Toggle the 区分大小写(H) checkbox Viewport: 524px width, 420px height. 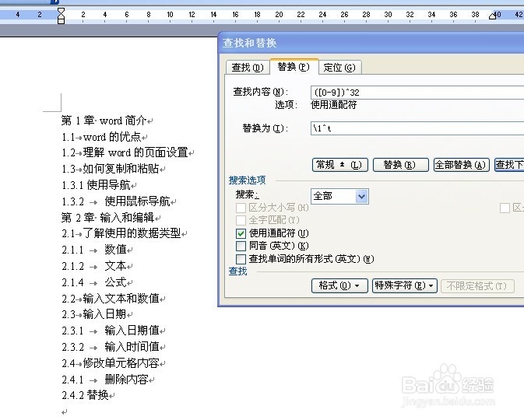click(241, 208)
